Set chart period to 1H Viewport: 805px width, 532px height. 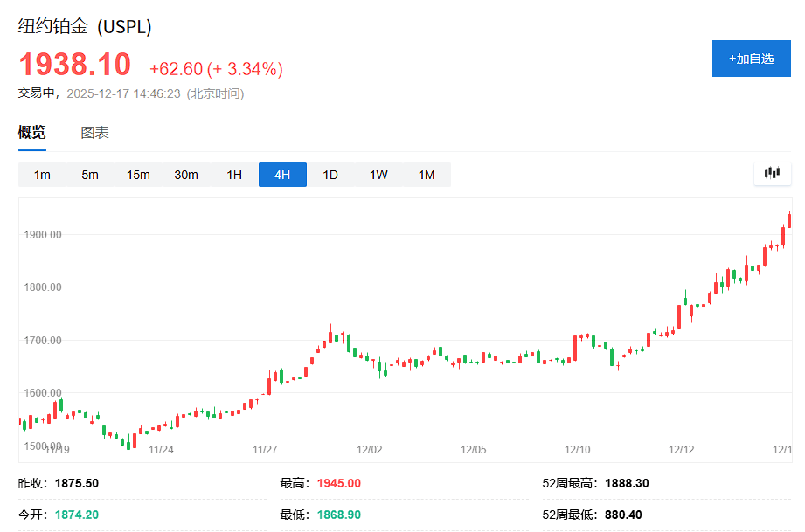(x=234, y=175)
